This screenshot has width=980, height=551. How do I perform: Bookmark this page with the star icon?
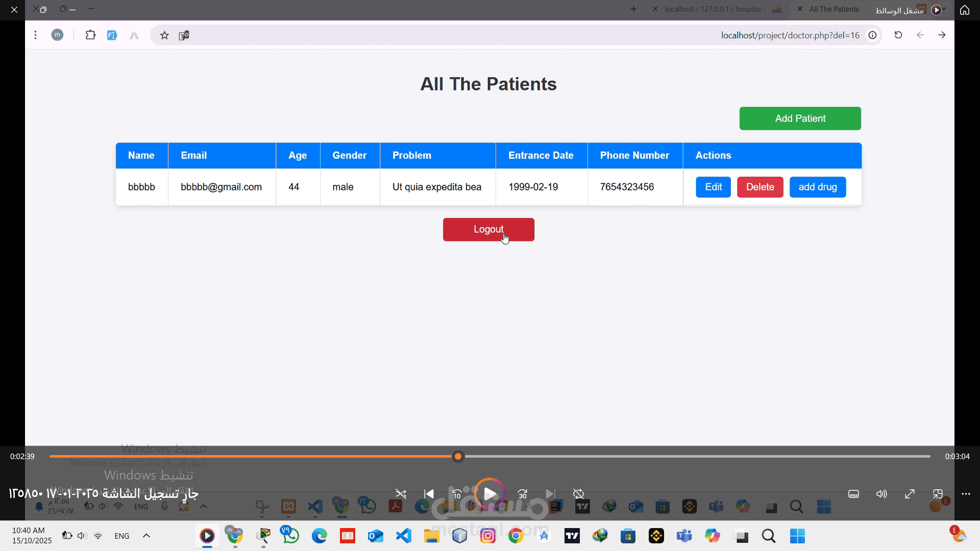pos(164,35)
